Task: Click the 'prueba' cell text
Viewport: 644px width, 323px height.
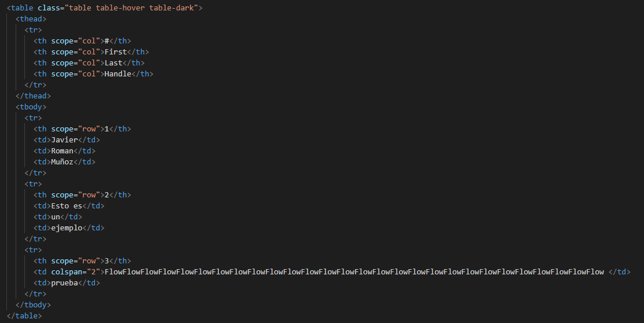Action: click(x=64, y=283)
